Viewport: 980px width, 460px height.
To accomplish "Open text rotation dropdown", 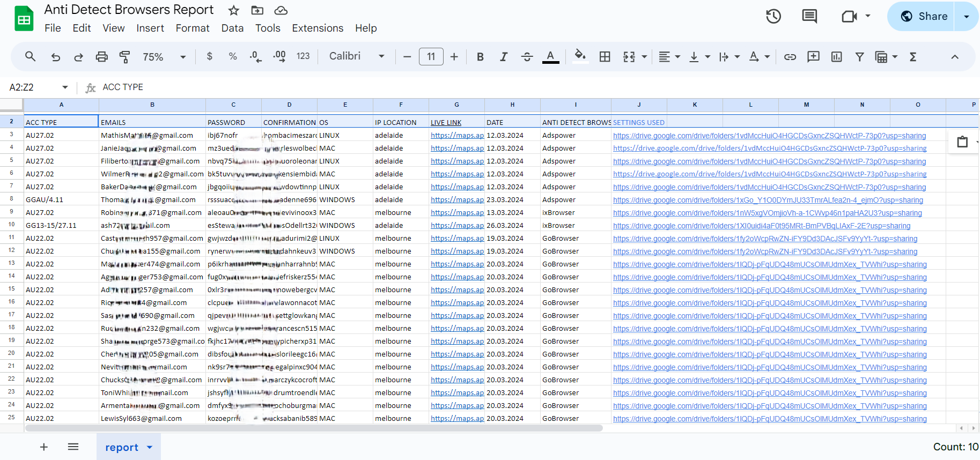I will 759,57.
